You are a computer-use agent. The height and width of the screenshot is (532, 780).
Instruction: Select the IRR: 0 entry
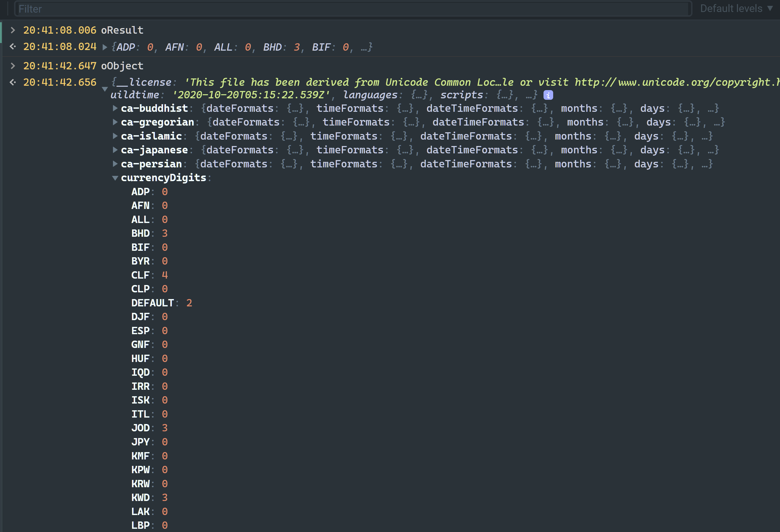pos(149,387)
